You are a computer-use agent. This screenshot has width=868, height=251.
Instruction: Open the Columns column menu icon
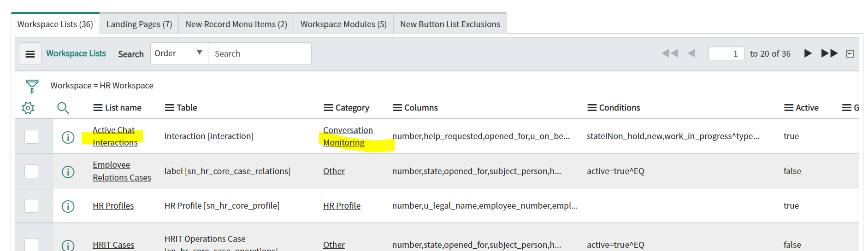(397, 108)
